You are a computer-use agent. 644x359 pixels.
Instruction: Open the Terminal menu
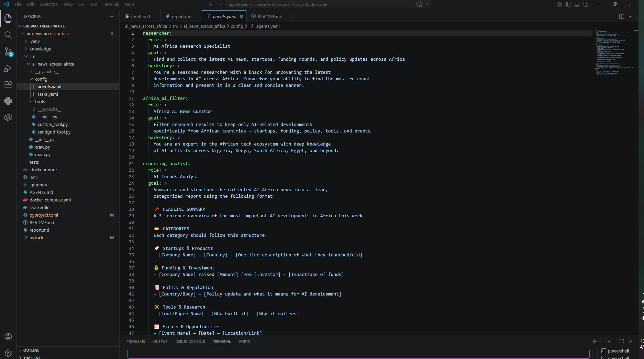(x=111, y=4)
